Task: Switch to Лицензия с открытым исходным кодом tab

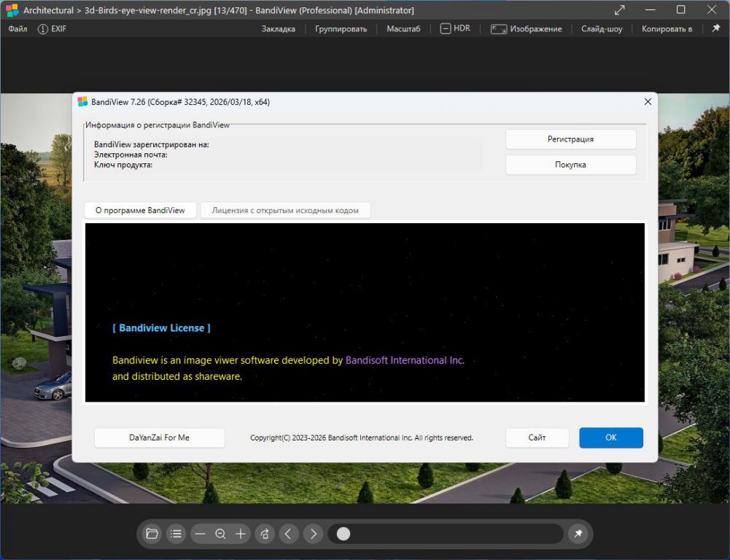Action: (x=285, y=210)
